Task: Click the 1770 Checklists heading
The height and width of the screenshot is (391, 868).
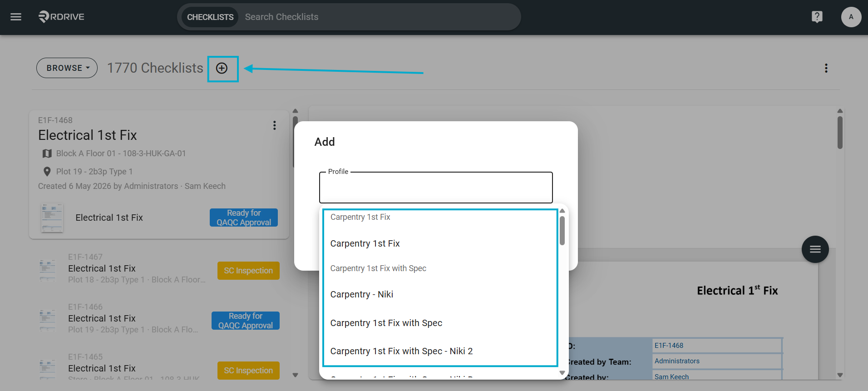Action: click(x=155, y=68)
